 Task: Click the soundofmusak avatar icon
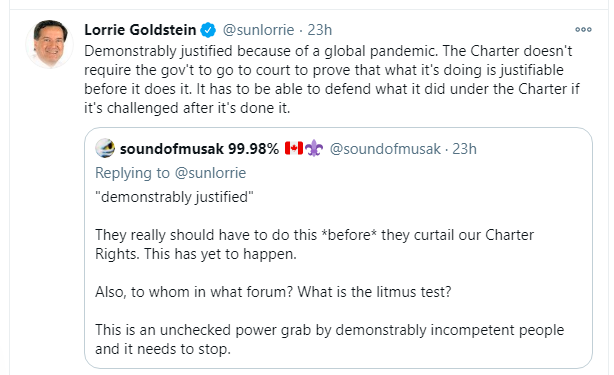point(105,148)
